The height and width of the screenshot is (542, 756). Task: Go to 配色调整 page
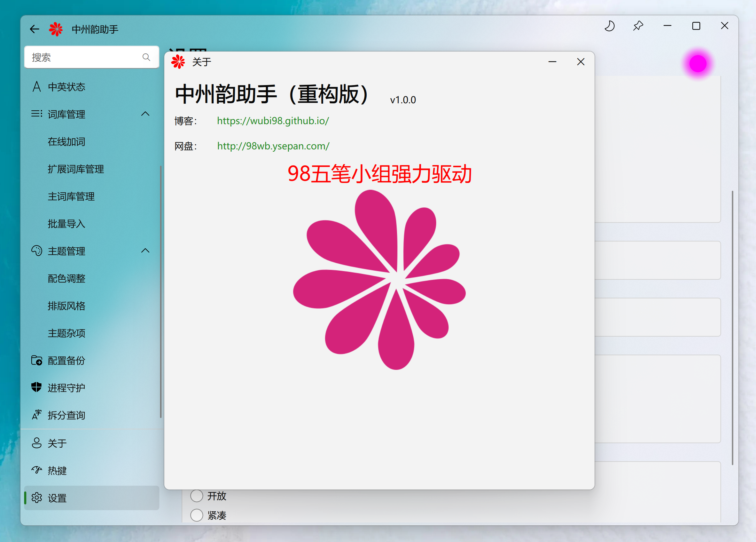66,278
